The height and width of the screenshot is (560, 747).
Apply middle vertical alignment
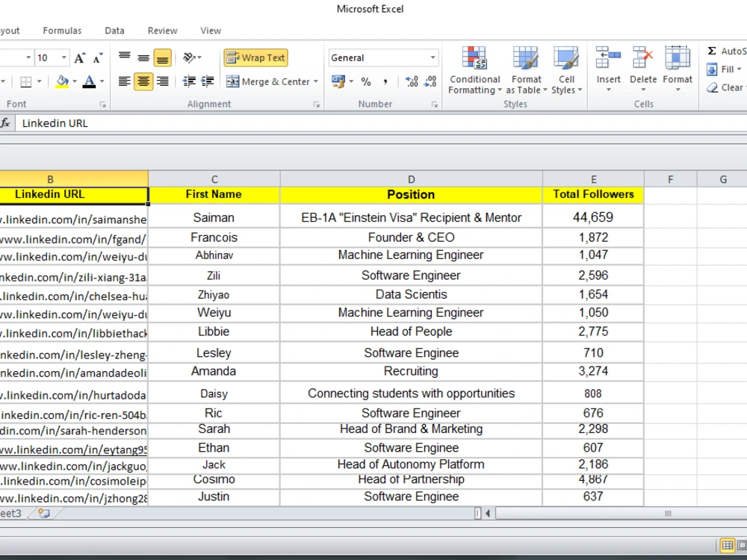(143, 57)
